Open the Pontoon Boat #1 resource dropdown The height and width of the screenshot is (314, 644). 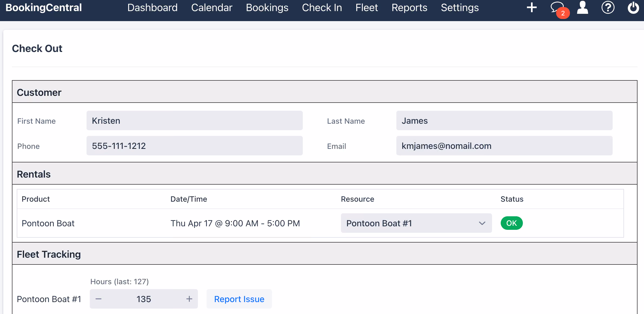click(416, 223)
